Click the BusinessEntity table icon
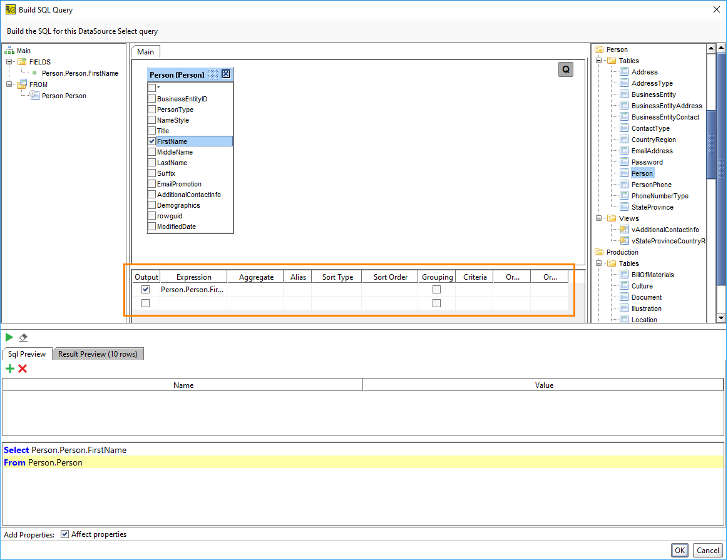Image resolution: width=728 pixels, height=560 pixels. pos(624,94)
